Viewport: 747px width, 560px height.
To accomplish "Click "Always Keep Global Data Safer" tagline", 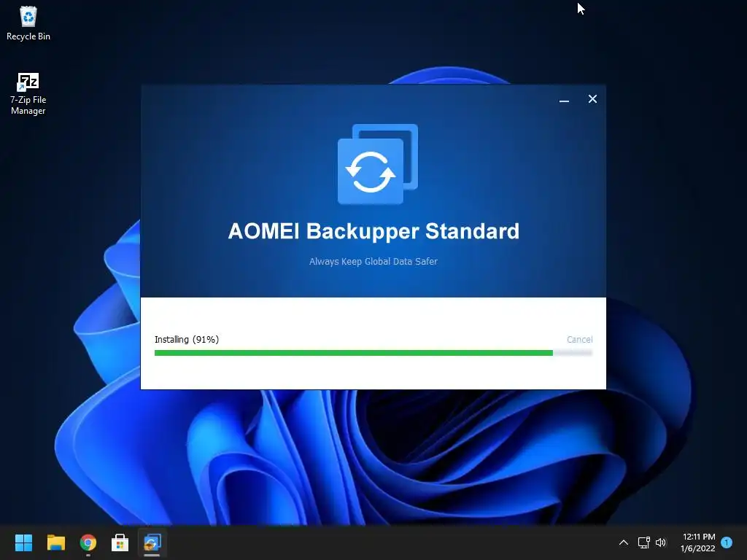I will coord(373,262).
